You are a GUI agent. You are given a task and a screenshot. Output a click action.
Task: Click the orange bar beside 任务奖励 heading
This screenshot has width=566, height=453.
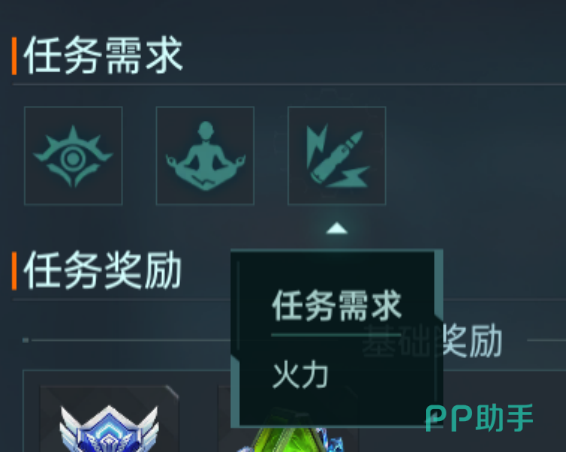coord(14,271)
